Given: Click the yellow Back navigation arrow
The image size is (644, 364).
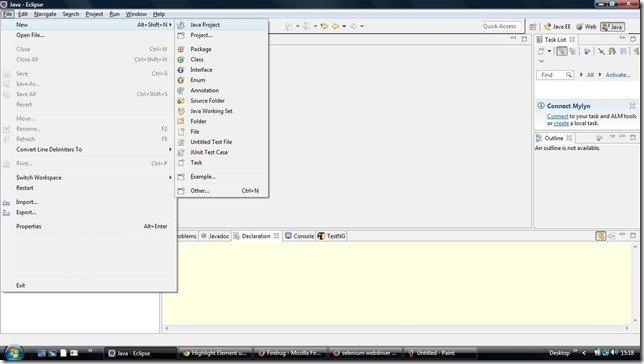Looking at the screenshot, I should (x=336, y=26).
